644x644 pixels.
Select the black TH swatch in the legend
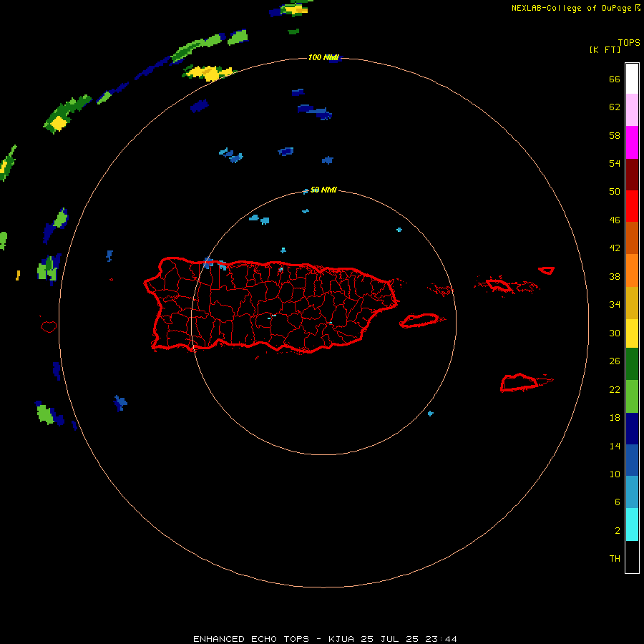632,557
